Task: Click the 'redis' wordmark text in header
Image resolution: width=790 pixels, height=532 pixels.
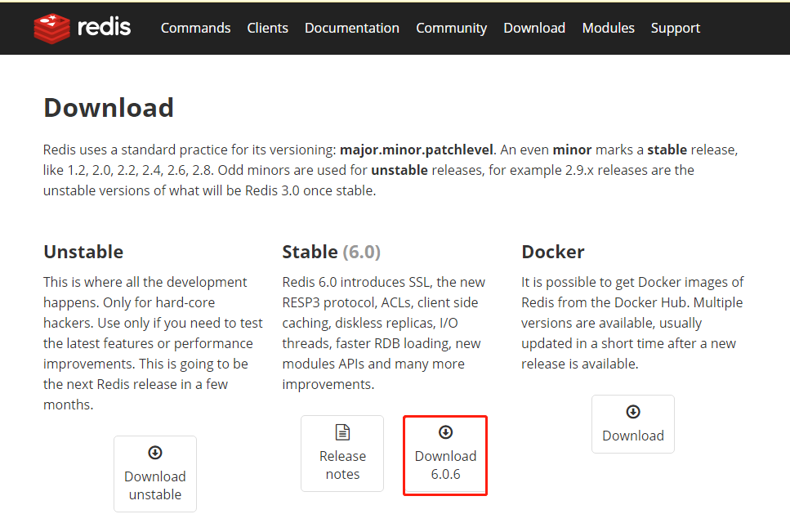Action: coord(104,27)
